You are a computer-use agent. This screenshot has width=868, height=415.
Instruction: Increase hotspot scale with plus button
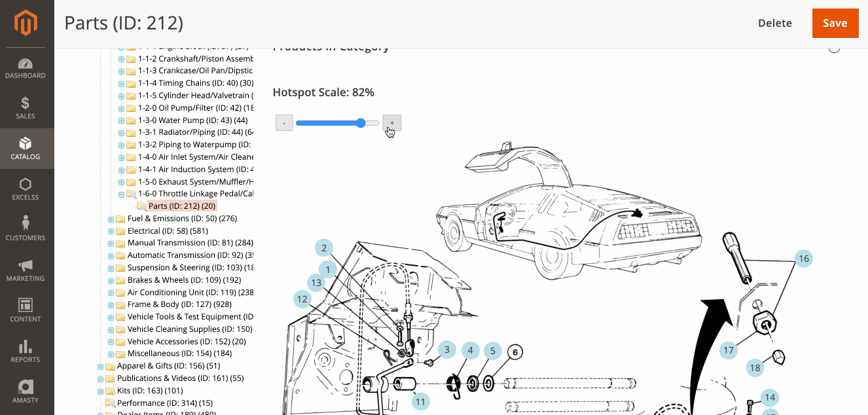pyautogui.click(x=392, y=122)
